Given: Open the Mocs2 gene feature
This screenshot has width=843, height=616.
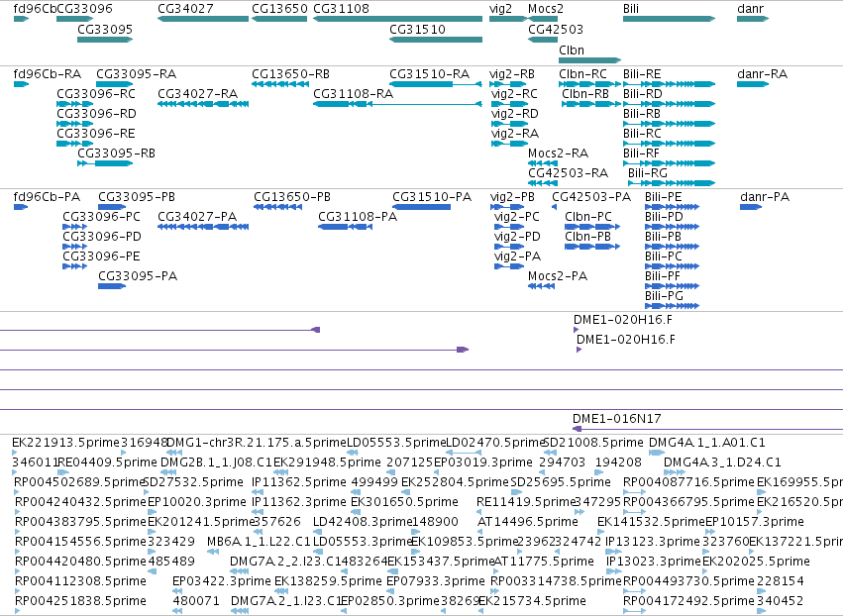Looking at the screenshot, I should (543, 19).
